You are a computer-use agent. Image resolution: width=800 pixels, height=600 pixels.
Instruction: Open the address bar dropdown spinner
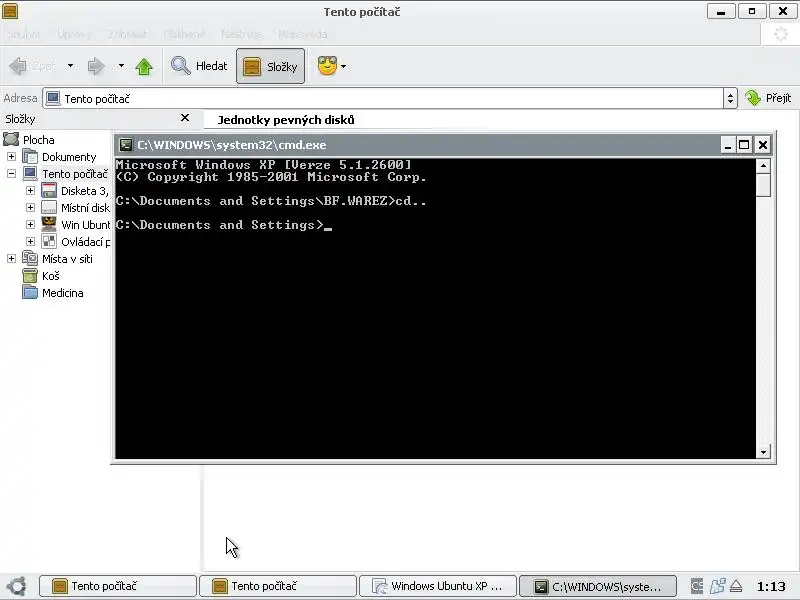(730, 98)
